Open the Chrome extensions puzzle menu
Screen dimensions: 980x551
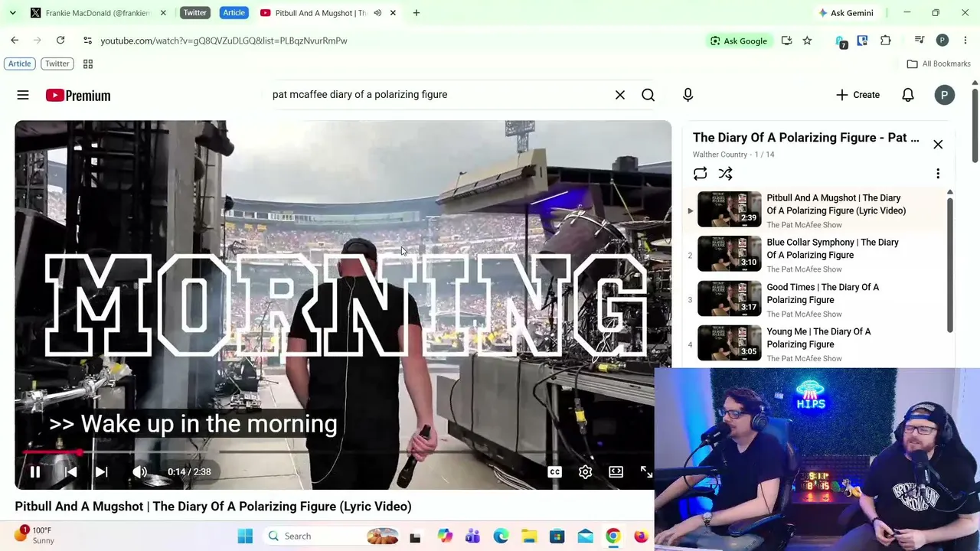[886, 41]
